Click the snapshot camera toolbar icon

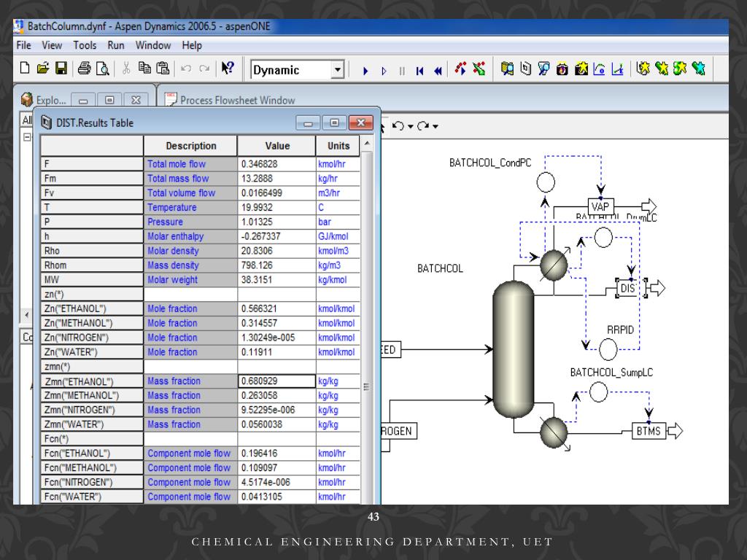pyautogui.click(x=562, y=69)
